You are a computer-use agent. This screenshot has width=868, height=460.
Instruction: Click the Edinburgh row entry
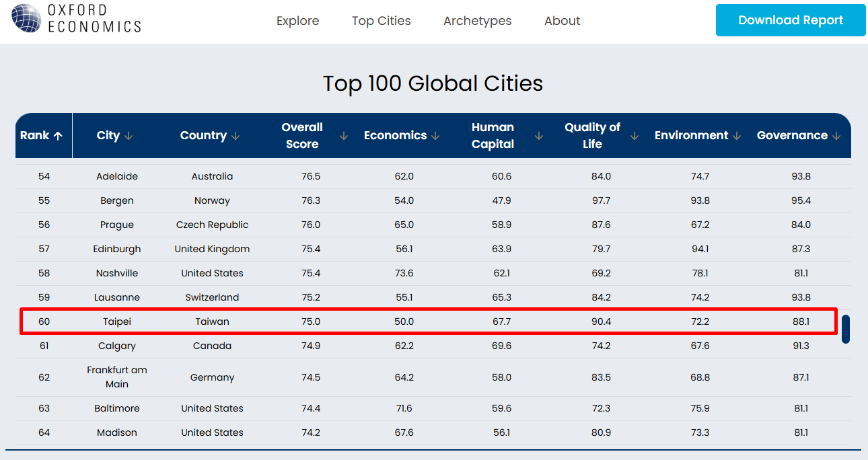(117, 249)
